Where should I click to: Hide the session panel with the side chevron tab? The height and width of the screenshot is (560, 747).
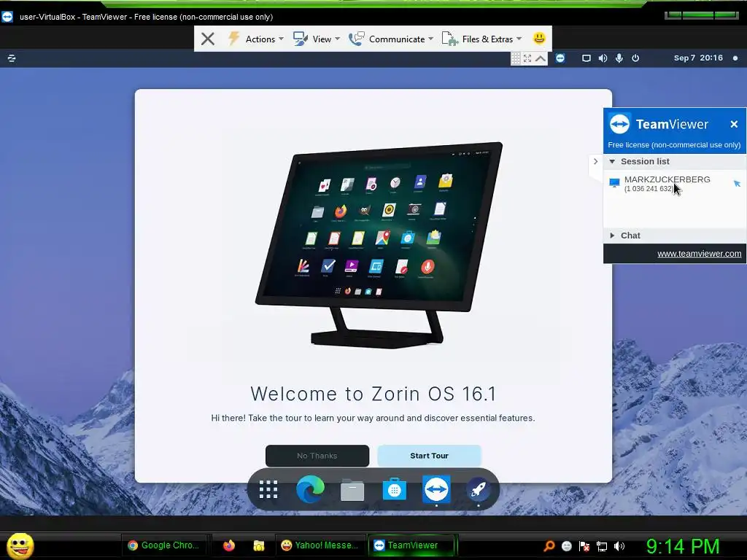[x=595, y=161]
